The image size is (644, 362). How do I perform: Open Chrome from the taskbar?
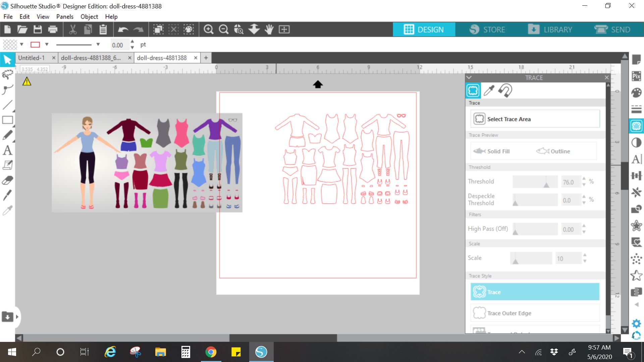pos(211,352)
